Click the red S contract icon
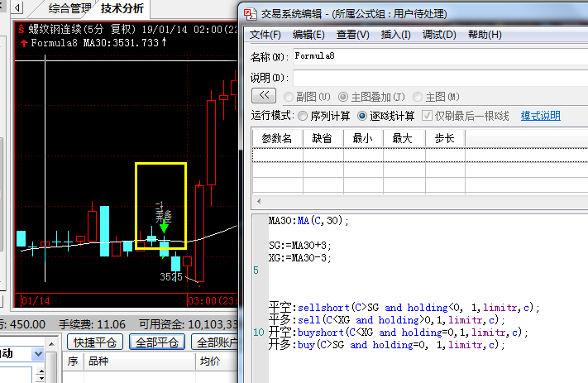 22,29
